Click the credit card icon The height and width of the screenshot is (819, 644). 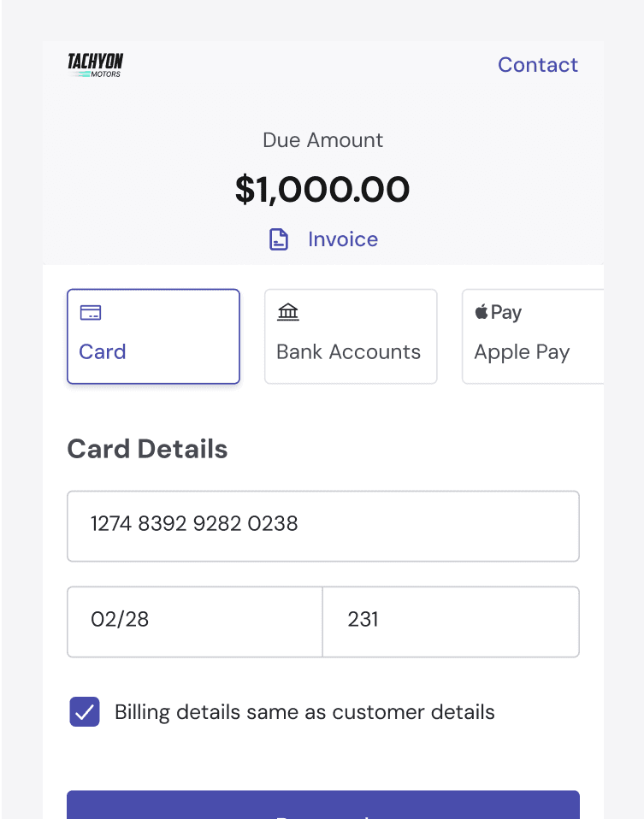[x=91, y=313]
